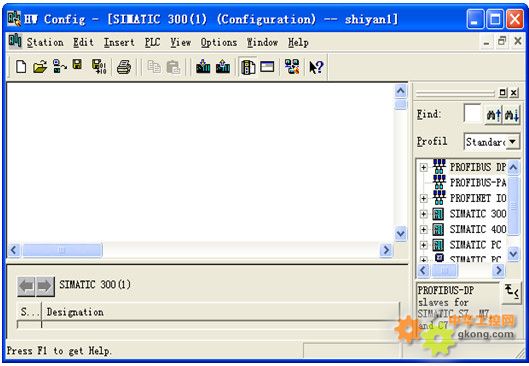Toggle the hardware Catalog view icon
Image resolution: width=529 pixels, height=366 pixels.
(x=248, y=67)
